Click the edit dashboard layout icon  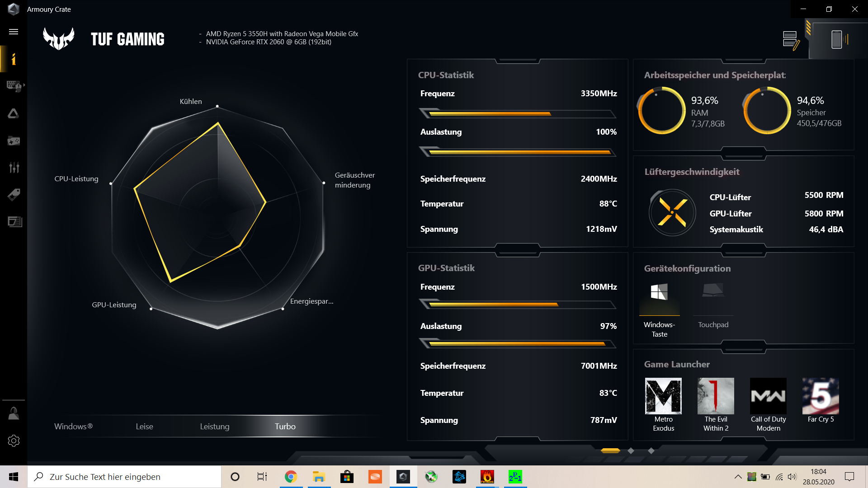click(791, 40)
